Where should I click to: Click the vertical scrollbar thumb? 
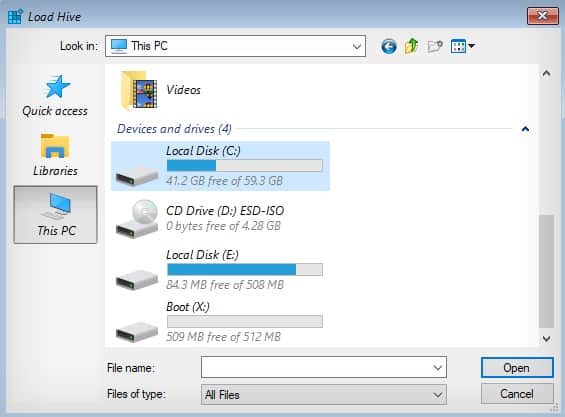coord(546,272)
